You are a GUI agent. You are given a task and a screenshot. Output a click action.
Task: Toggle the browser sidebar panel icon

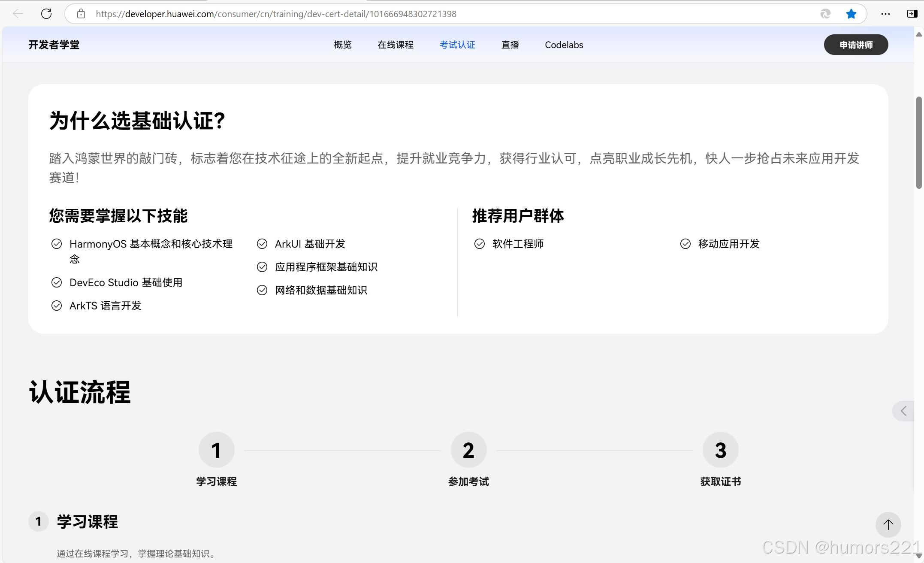point(912,14)
